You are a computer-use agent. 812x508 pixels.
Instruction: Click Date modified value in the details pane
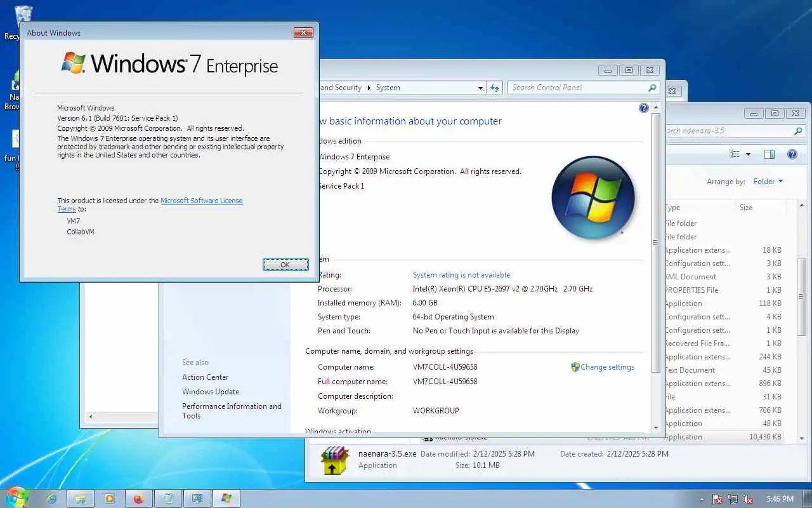tap(504, 454)
